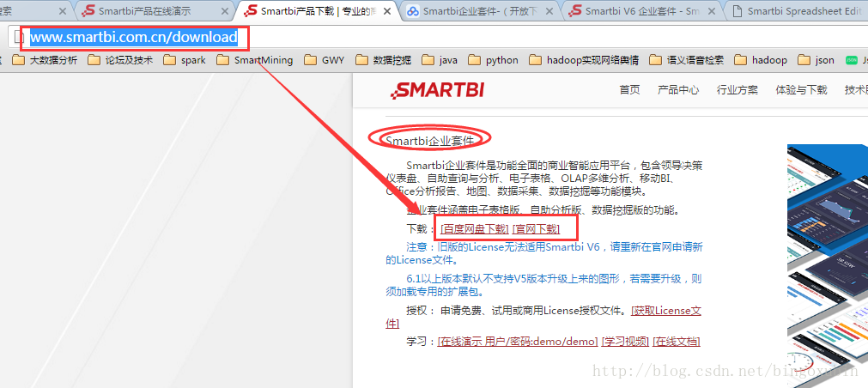Viewport: 868px width, 388px height.
Task: Close the leftmost search tab
Action: click(62, 11)
